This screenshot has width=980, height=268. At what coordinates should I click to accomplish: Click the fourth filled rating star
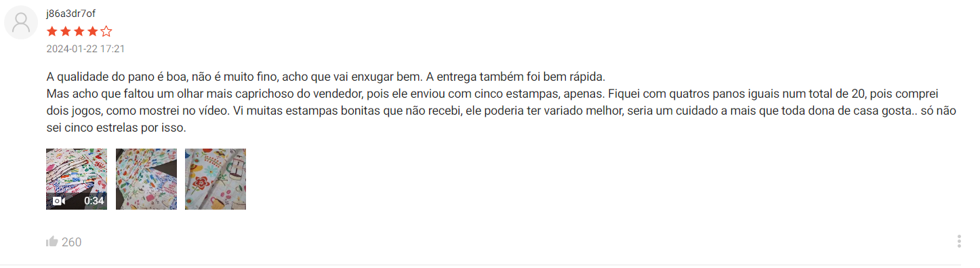(93, 31)
